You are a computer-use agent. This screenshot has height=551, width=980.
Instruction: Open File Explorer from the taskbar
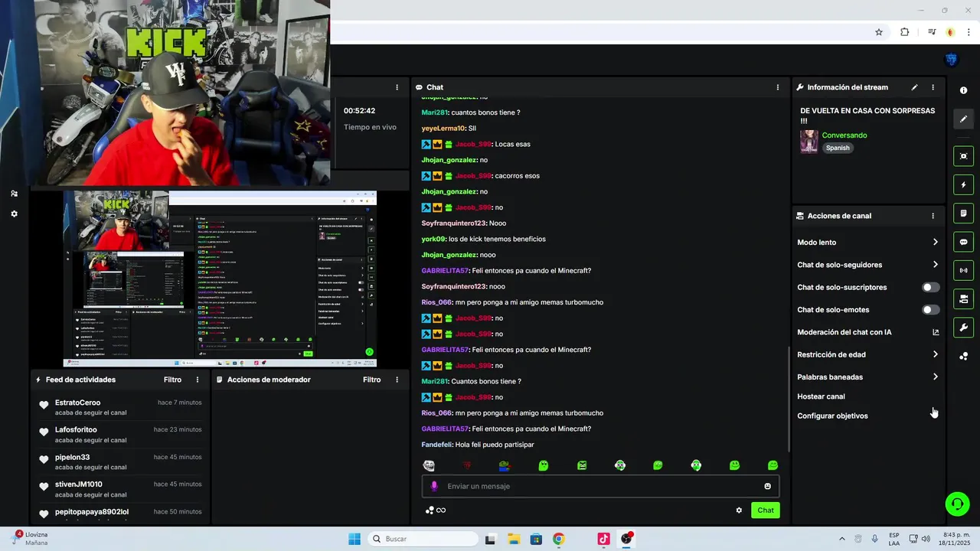click(513, 539)
